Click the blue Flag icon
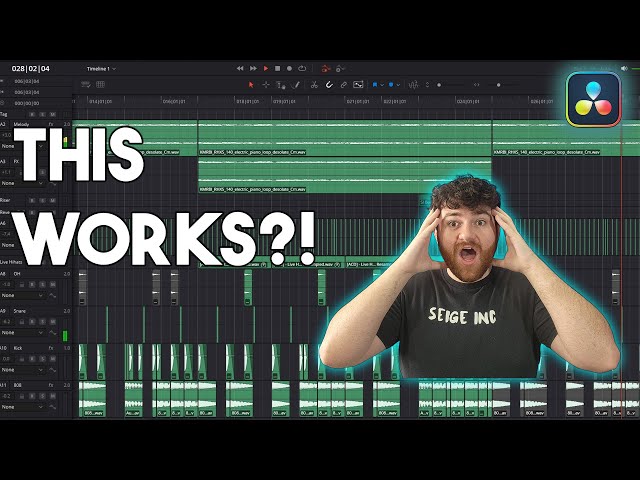 pos(375,84)
